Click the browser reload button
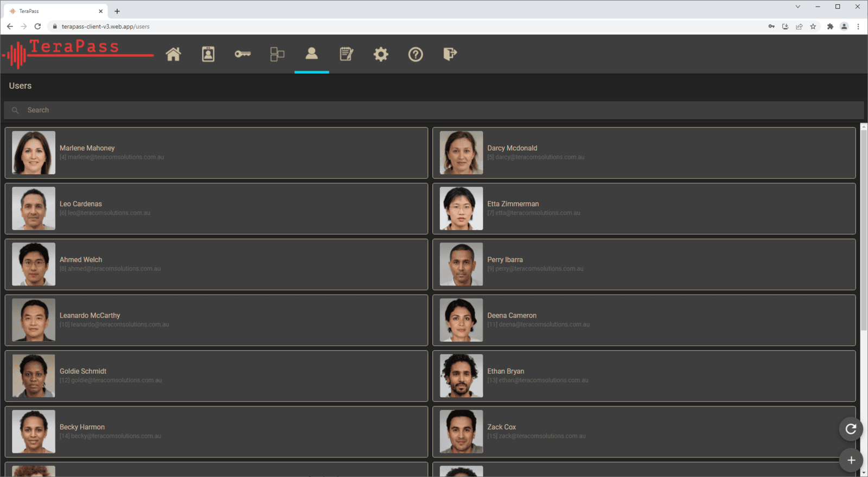The image size is (868, 477). 37,26
